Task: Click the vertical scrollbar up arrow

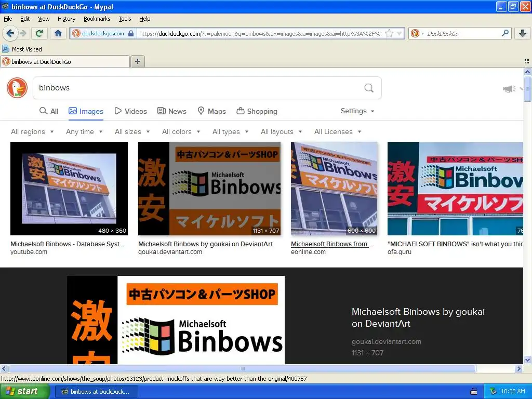Action: pyautogui.click(x=527, y=72)
